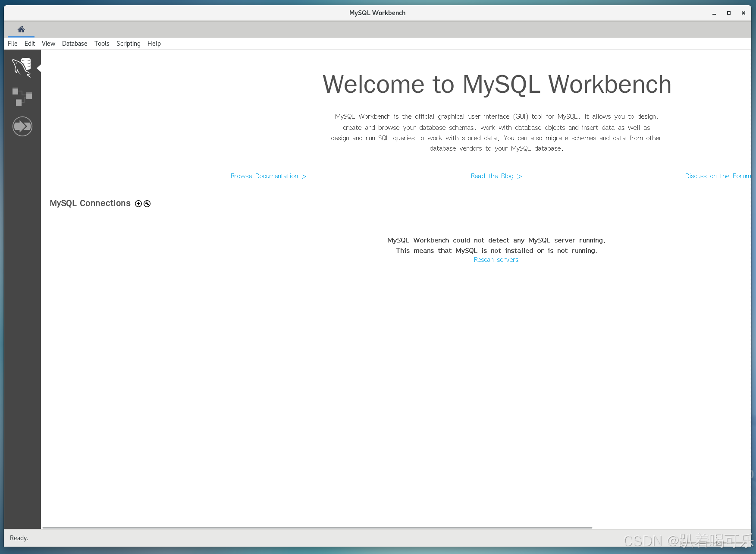Open the manage connections wrench icon
The image size is (756, 554).
tap(147, 204)
